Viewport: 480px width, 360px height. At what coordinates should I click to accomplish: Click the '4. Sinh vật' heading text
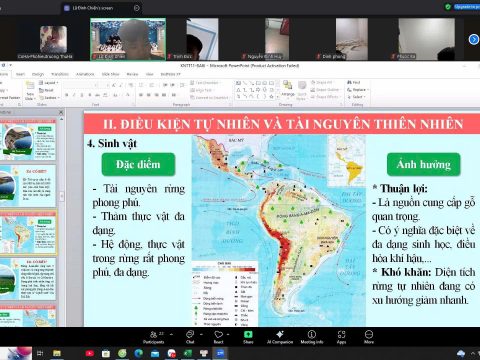click(112, 143)
